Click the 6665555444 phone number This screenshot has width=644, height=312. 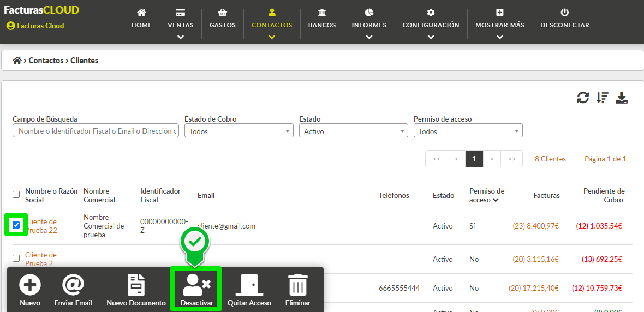point(399,288)
